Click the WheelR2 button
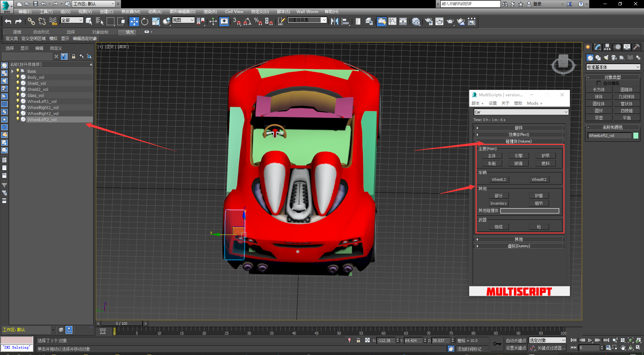 tap(539, 180)
